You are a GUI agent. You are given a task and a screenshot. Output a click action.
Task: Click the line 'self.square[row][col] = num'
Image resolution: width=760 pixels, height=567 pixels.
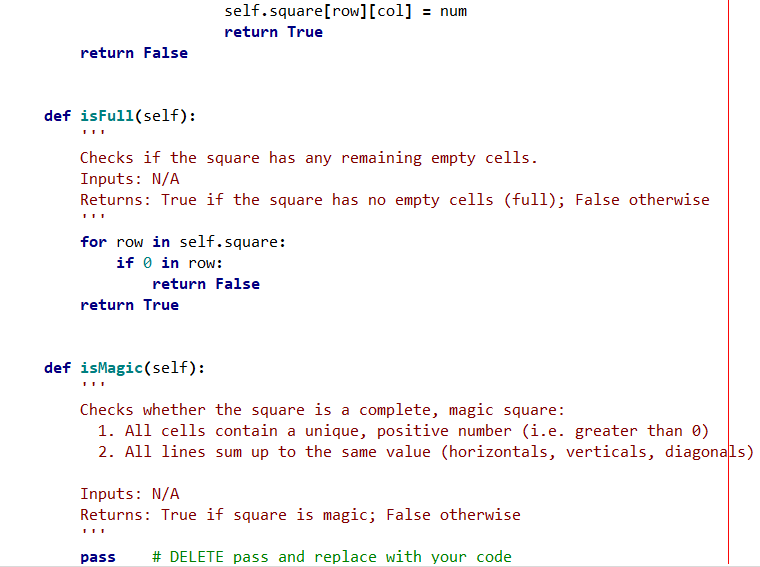pyautogui.click(x=346, y=11)
